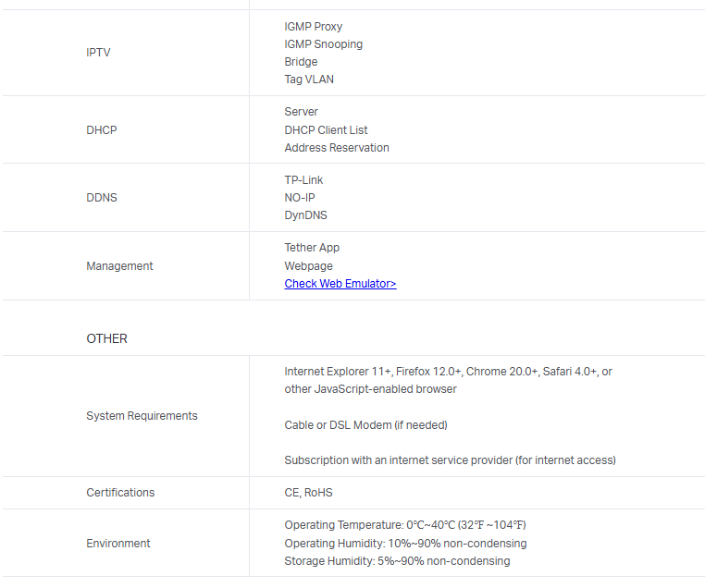
Task: Click the Tether App text
Action: click(312, 248)
